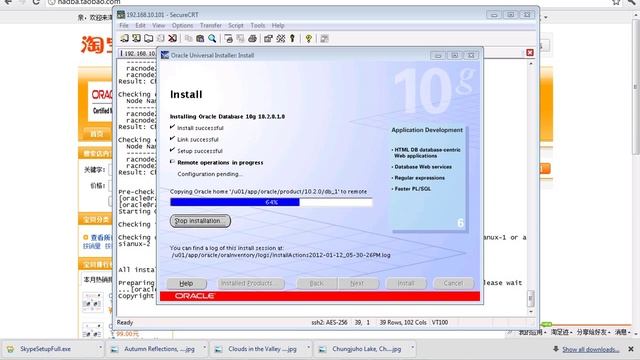This screenshot has height=360, width=640.
Task: Open Find with the magnifier icon
Action: [212, 38]
